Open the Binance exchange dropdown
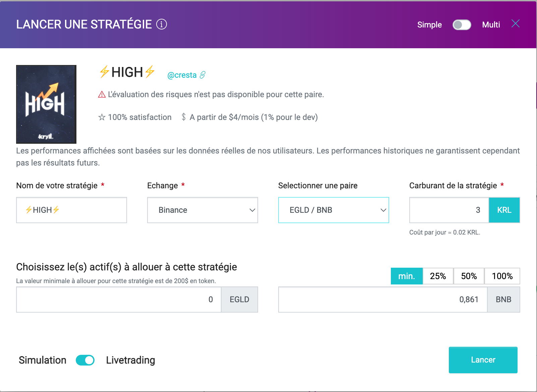This screenshot has height=392, width=537. tap(202, 210)
